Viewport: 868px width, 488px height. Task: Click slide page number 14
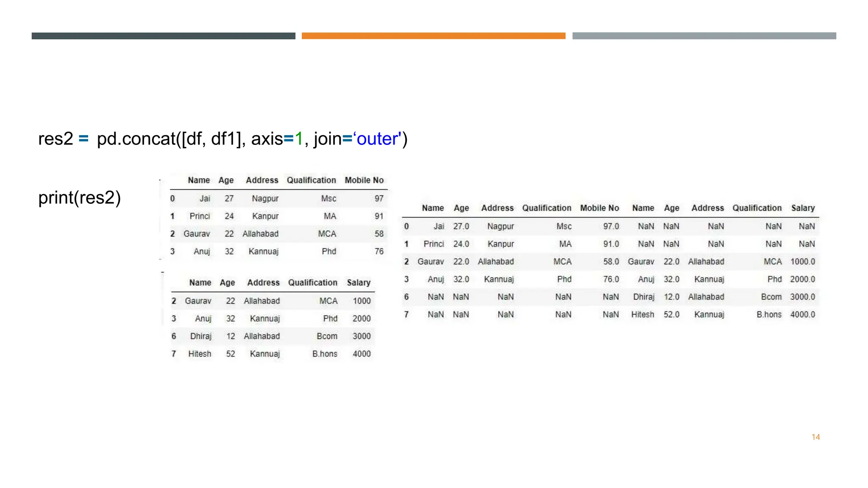tap(815, 437)
